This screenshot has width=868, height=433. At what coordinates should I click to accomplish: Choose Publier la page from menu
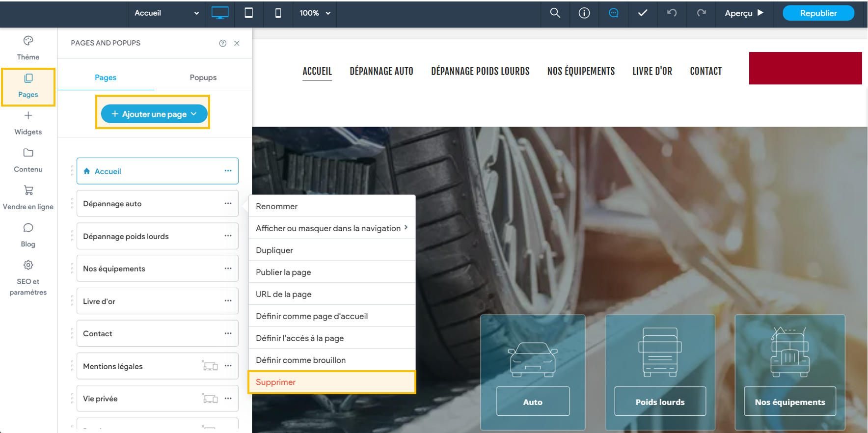(332, 272)
